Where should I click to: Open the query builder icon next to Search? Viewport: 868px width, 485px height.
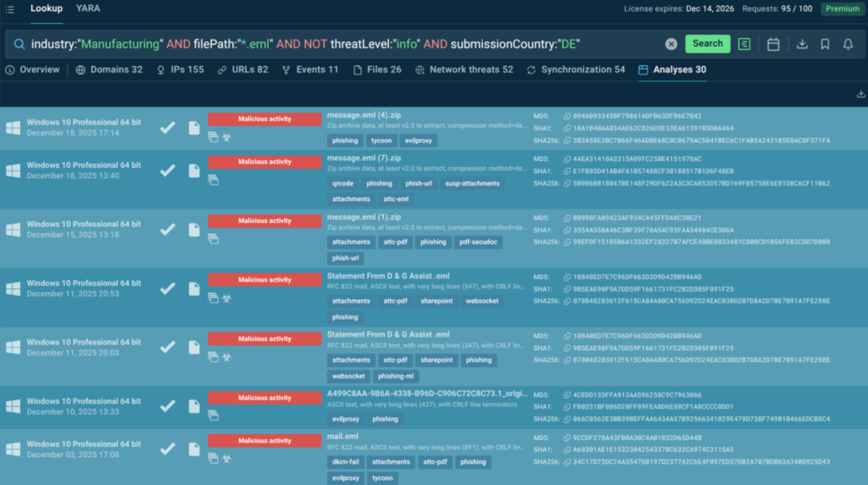pyautogui.click(x=744, y=44)
